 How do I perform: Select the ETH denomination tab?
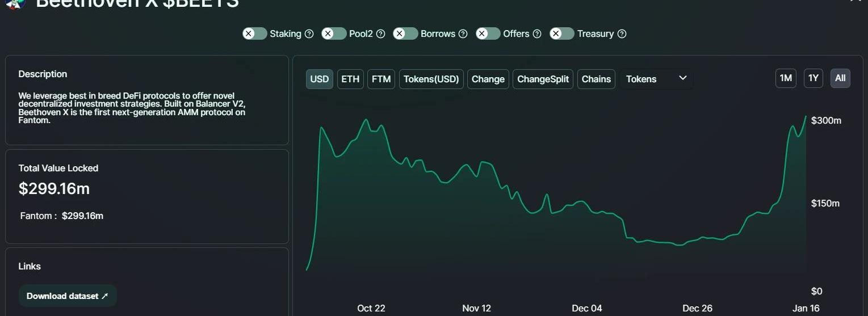pos(350,79)
